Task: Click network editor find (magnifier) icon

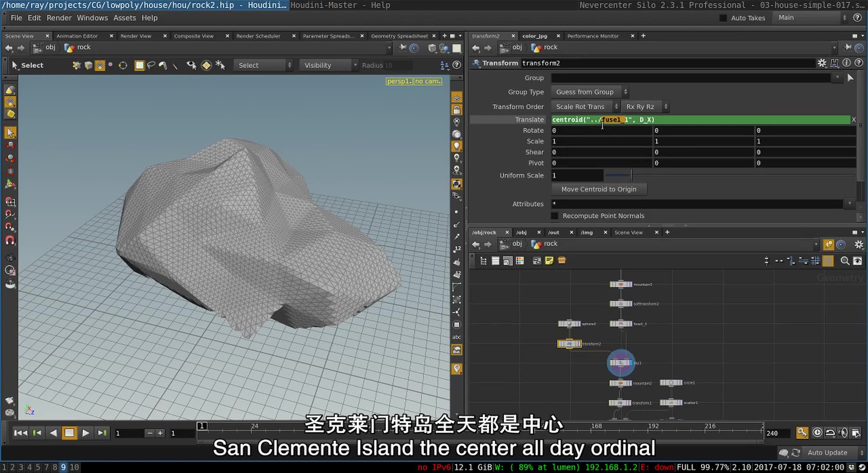Action: (x=844, y=261)
